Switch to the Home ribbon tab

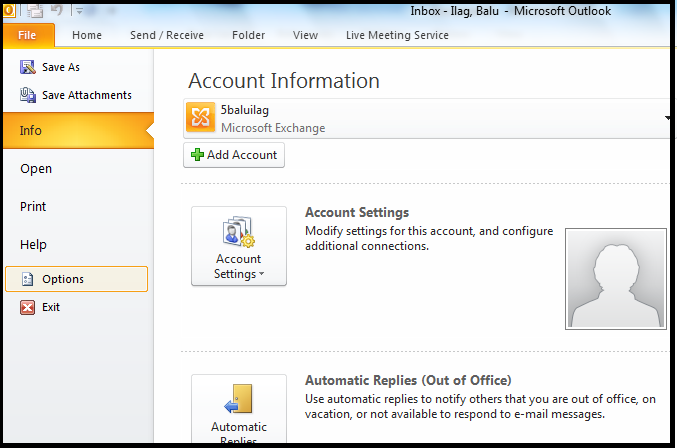[87, 35]
